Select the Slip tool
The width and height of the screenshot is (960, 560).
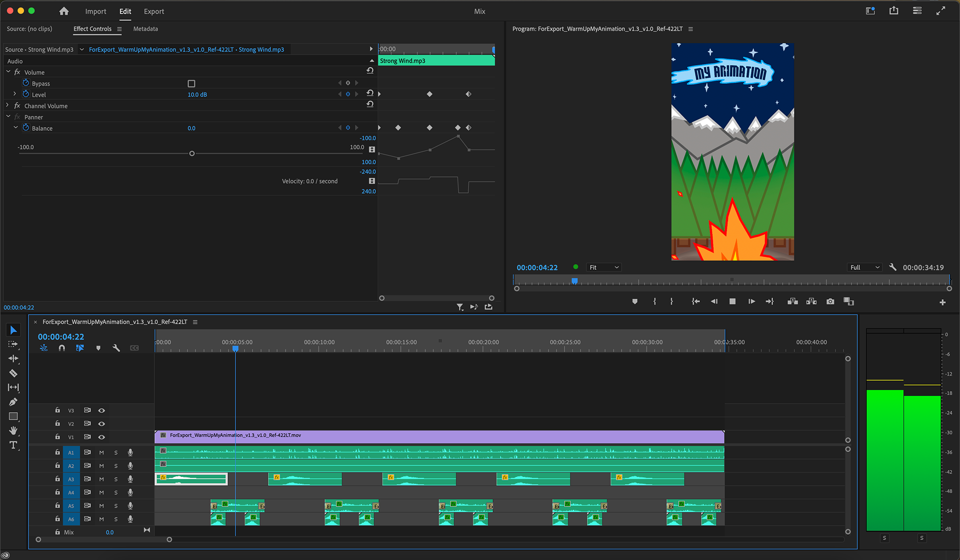tap(13, 388)
